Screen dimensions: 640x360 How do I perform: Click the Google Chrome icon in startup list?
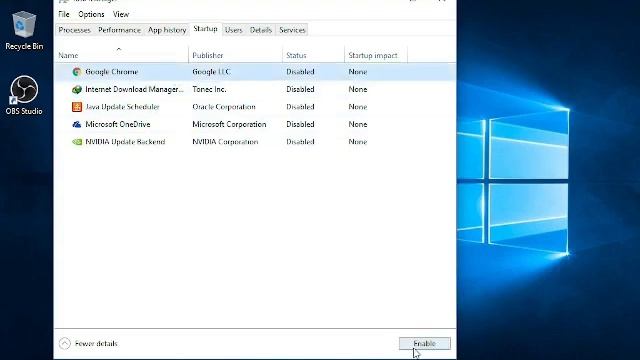coord(77,72)
